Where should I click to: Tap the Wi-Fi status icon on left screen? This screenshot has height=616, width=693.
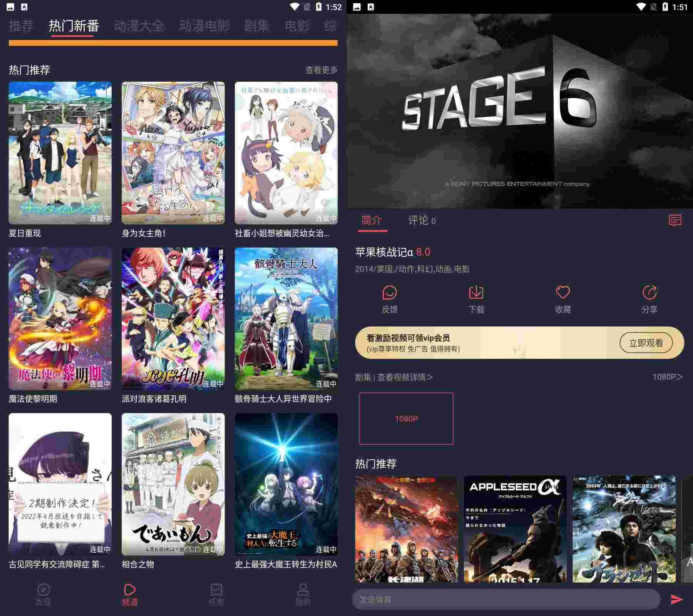click(x=295, y=7)
